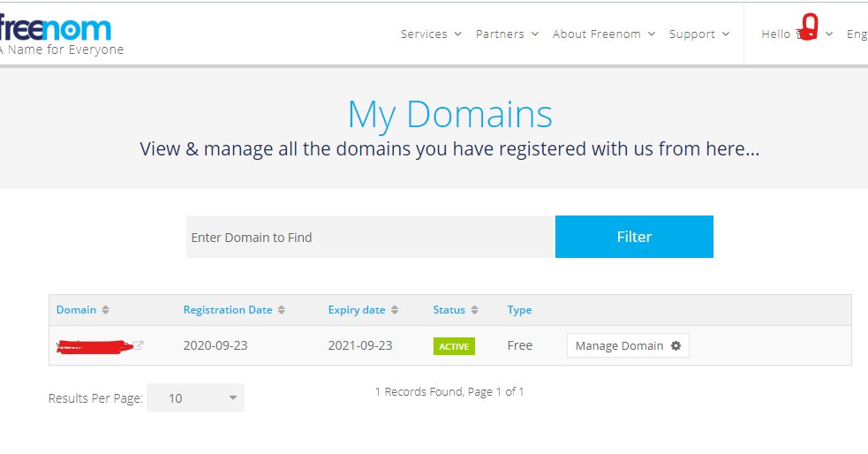Open the About Freenom menu
The width and height of the screenshot is (868, 454).
[x=603, y=34]
